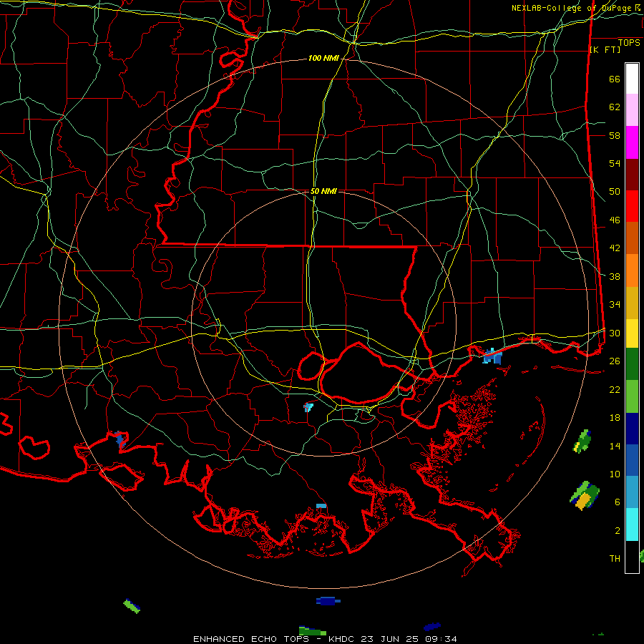Click the KHDC station identifier in caption
Image resolution: width=644 pixels, height=644 pixels.
tap(343, 639)
